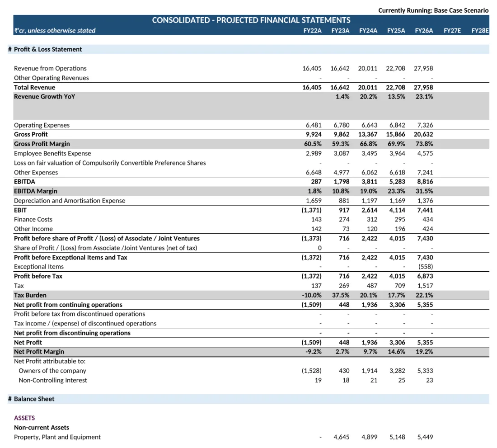Click the FY26A EBITDA value 8,816
Screen dimensions: 497x448
tap(425, 182)
